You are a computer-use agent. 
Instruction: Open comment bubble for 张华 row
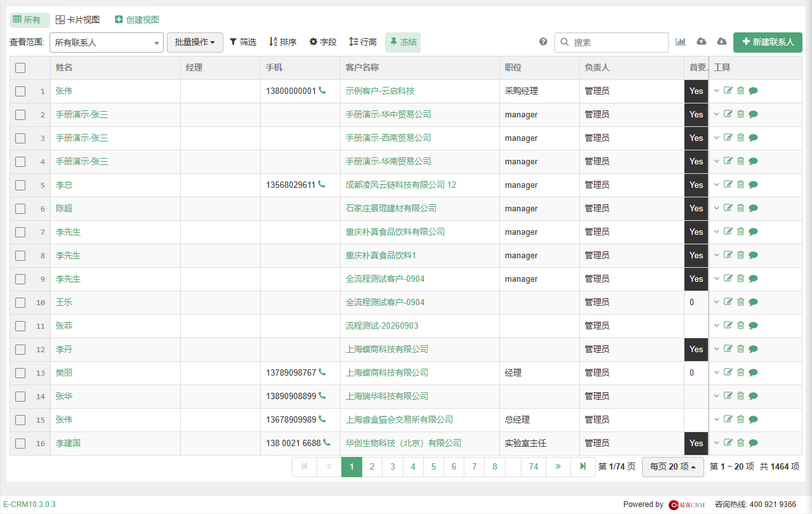(753, 396)
